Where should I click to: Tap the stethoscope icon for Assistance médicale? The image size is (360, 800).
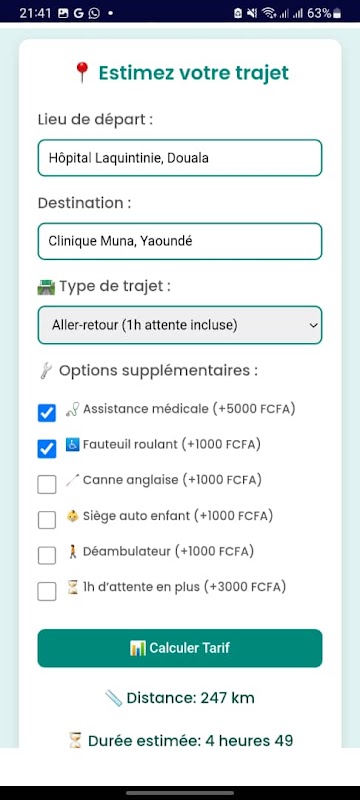tap(72, 410)
